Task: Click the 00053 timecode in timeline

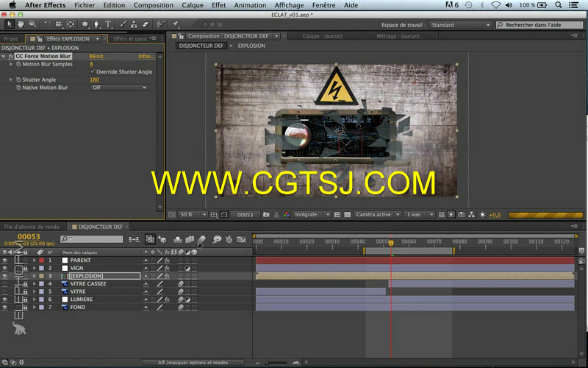Action: 29,236
